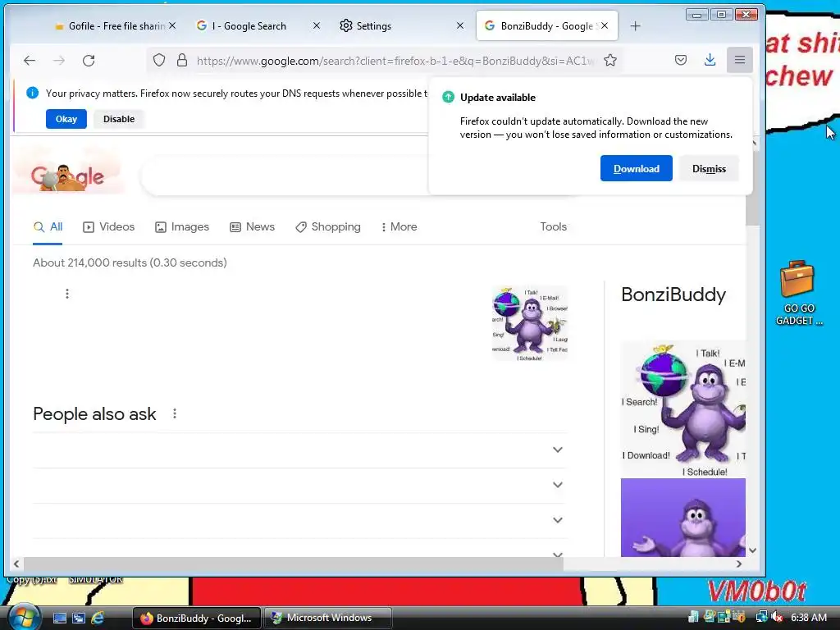
Task: Dismiss the update available popup
Action: point(709,169)
